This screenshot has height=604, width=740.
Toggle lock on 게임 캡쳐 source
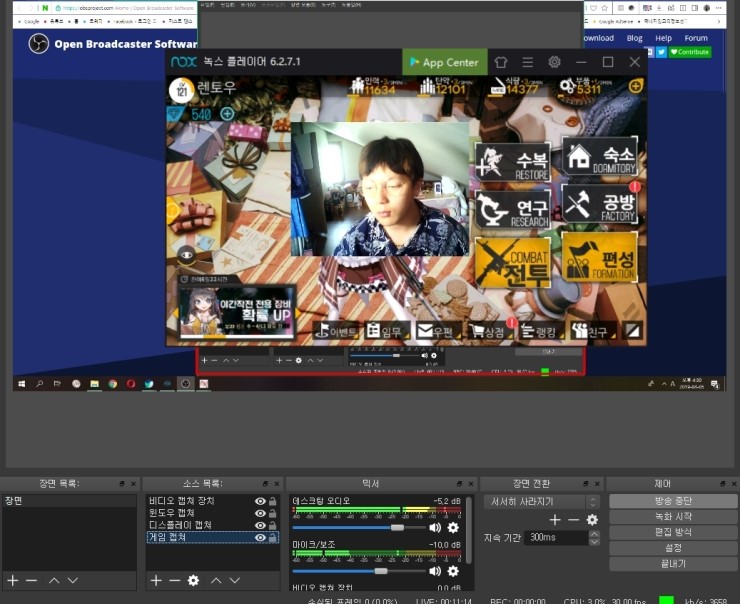pos(273,537)
